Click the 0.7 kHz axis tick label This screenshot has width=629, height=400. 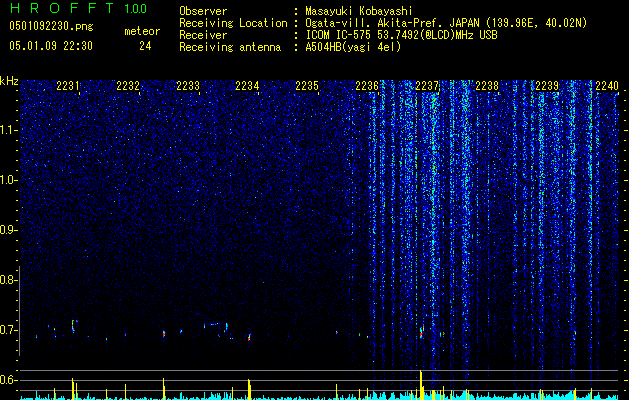pos(7,330)
